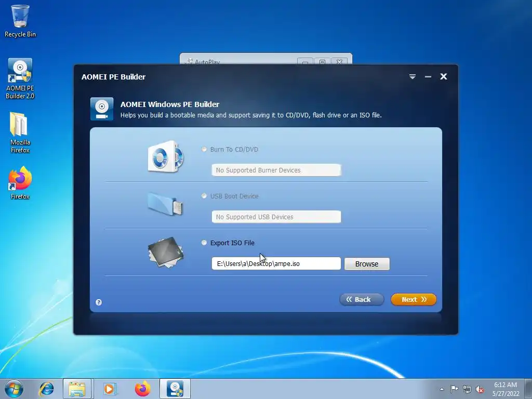Open the network tray icon
This screenshot has width=532, height=399.
[467, 389]
